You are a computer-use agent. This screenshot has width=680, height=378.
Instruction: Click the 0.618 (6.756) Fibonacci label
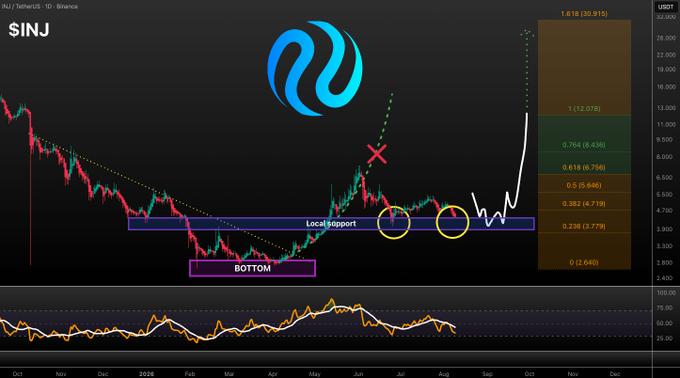click(584, 168)
